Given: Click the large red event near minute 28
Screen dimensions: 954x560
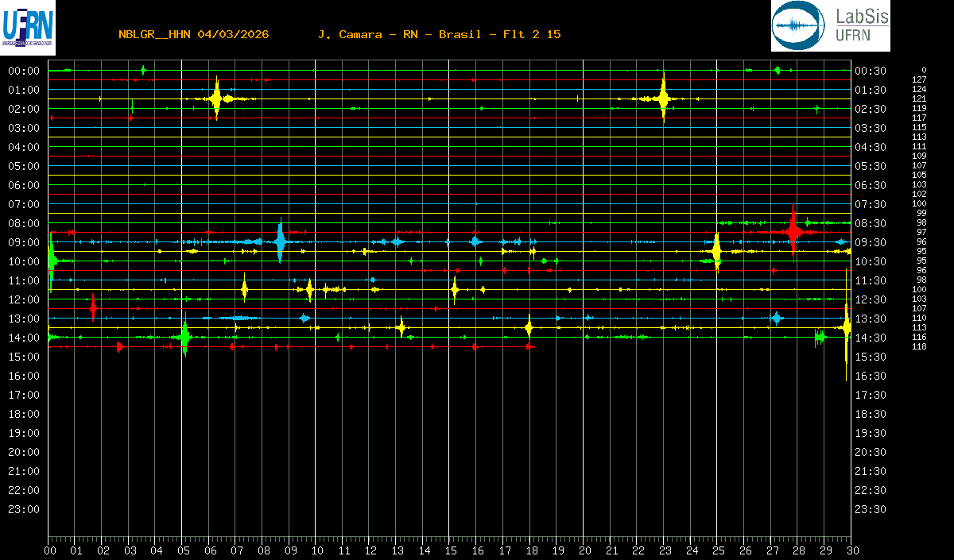Looking at the screenshot, I should pos(793,231).
